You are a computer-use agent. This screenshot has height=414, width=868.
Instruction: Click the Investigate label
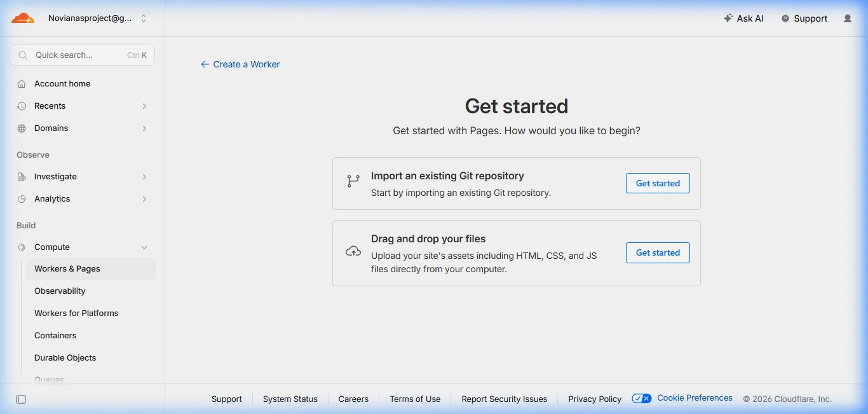(55, 177)
